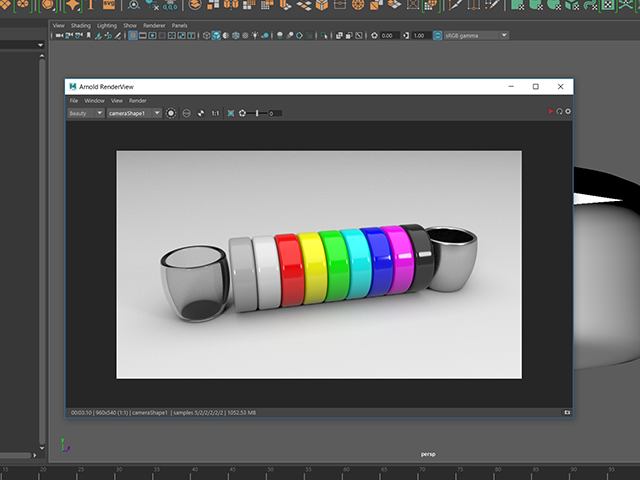
Task: Toggle the gate mask in viewport toolbar
Action: click(162, 36)
